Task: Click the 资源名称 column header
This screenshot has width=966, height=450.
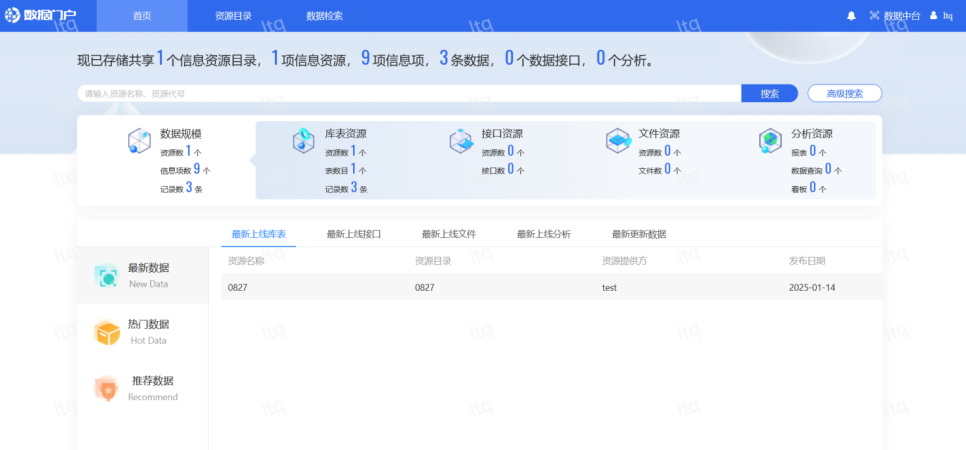Action: coord(246,261)
